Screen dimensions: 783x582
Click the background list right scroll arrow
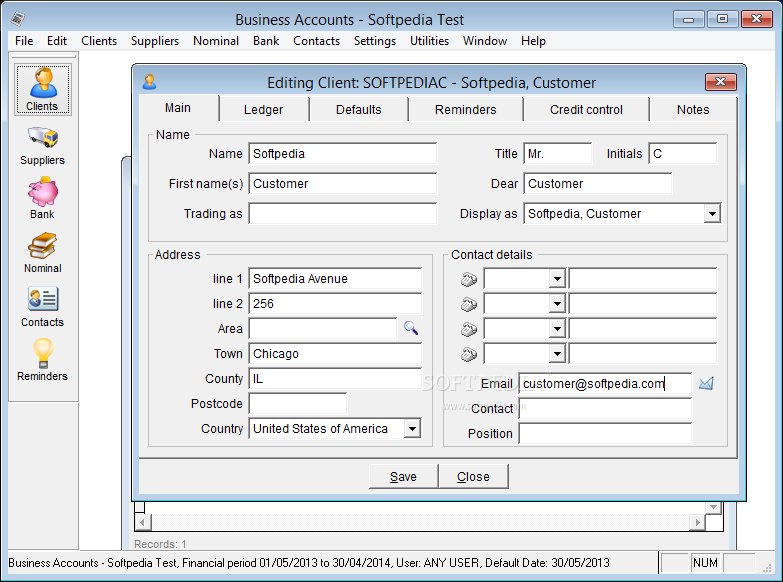[x=697, y=523]
